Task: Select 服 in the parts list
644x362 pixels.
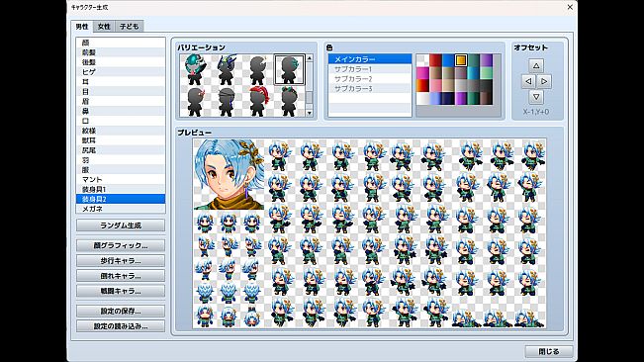Action: (x=121, y=170)
